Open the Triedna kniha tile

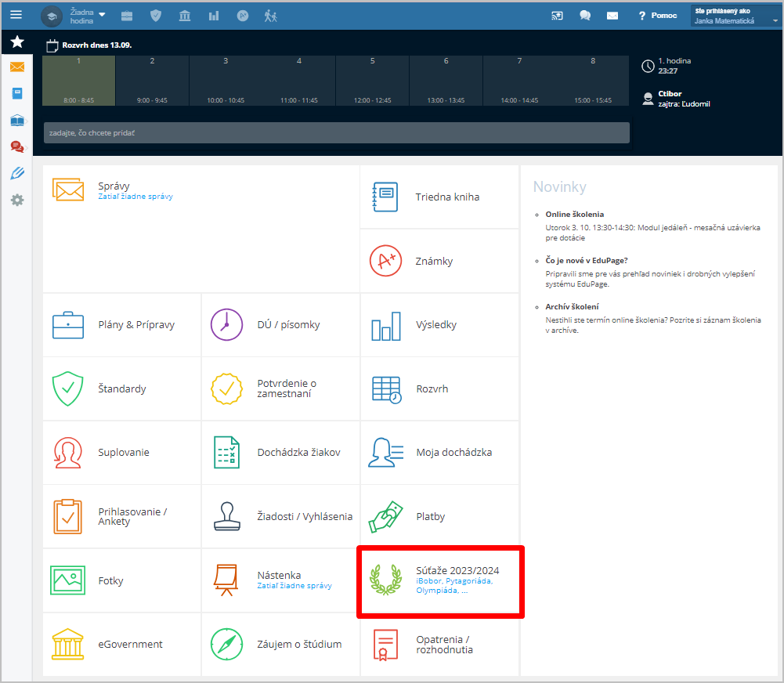pos(439,197)
